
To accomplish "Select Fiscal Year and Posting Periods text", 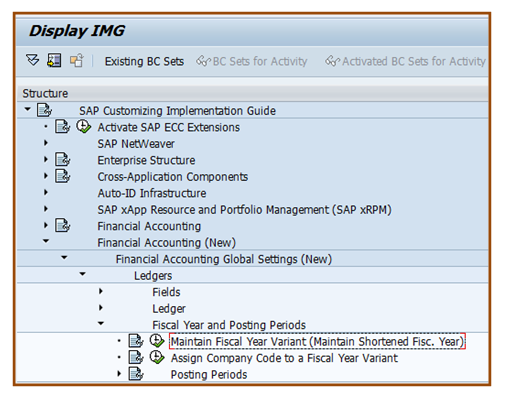I will 229,325.
